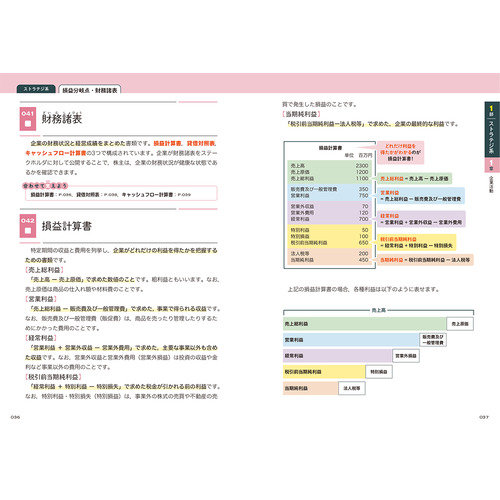Click 販売費及び一般管理費 row label in the table

click(x=314, y=189)
